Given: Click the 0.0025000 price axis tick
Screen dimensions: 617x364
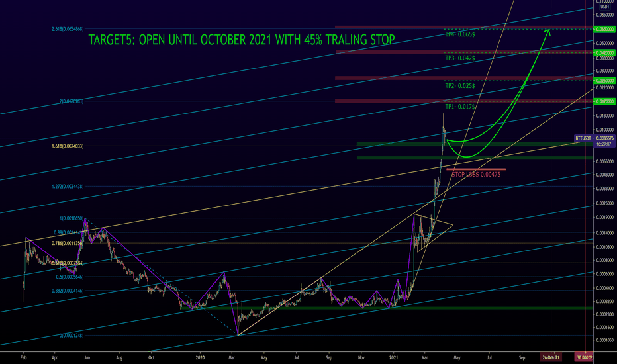Looking at the screenshot, I should 605,203.
